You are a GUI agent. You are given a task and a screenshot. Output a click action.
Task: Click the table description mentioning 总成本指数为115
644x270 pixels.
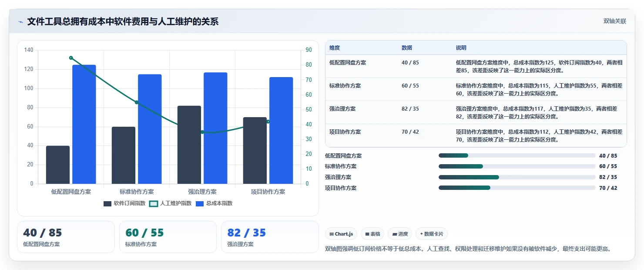click(x=539, y=90)
